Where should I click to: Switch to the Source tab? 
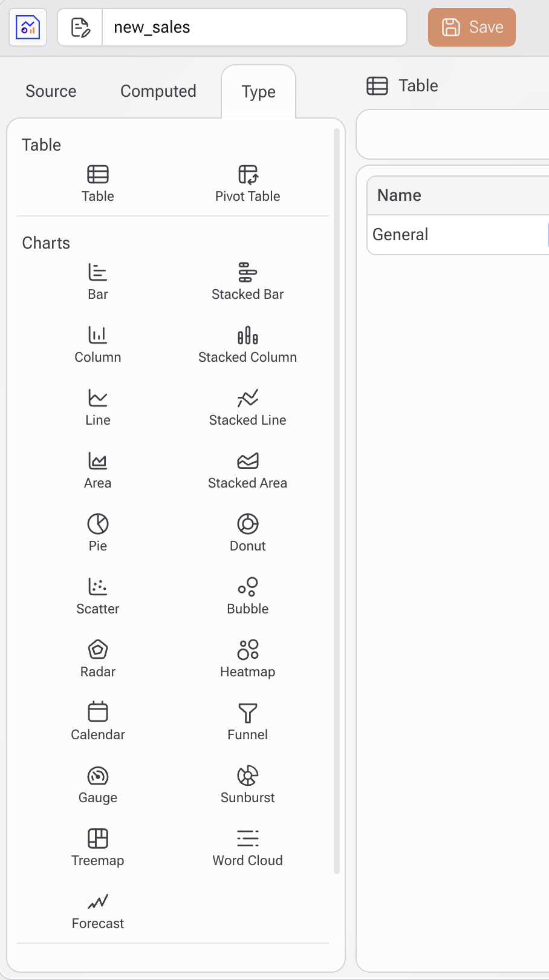(x=51, y=91)
